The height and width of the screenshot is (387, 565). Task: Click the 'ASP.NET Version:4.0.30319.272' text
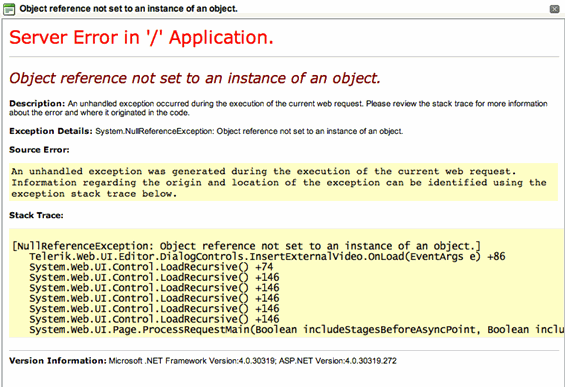[338, 361]
